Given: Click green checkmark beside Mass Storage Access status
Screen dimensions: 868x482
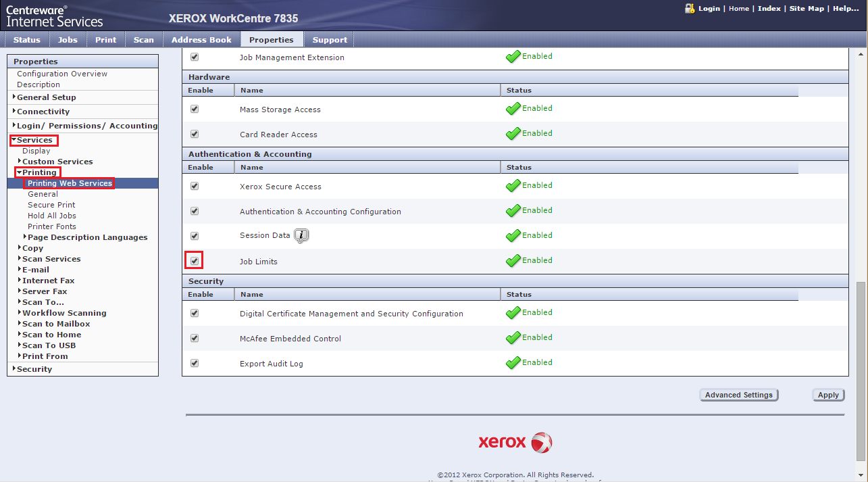Looking at the screenshot, I should point(513,109).
